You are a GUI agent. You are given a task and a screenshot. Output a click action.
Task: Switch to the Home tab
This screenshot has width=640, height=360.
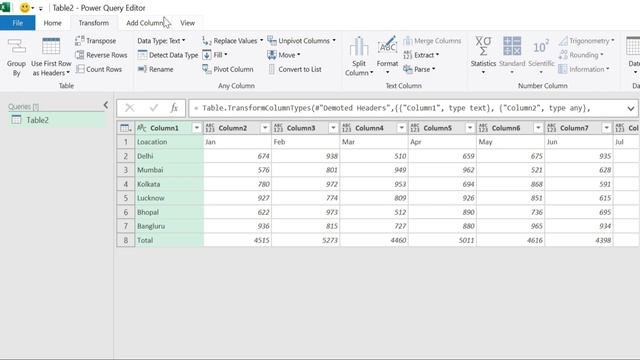pos(53,23)
